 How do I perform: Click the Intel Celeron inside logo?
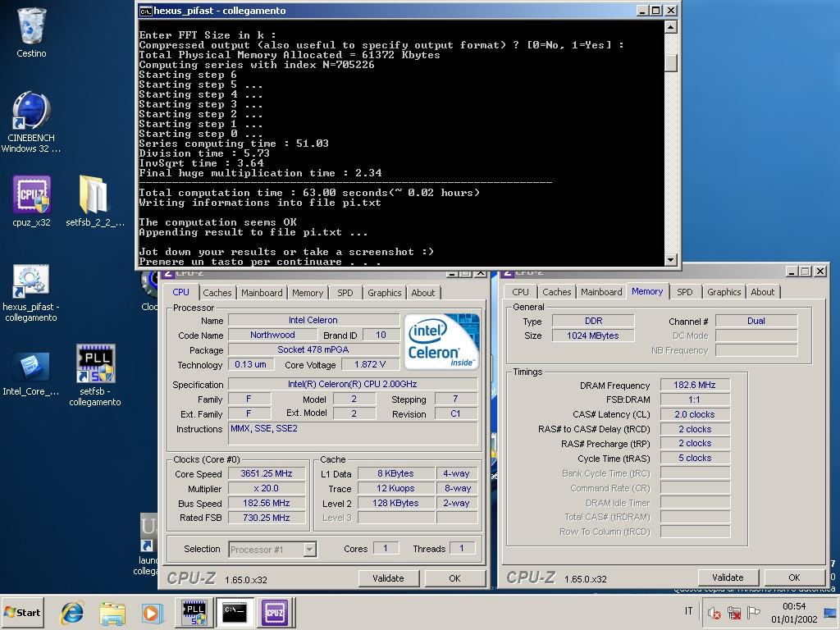[441, 341]
